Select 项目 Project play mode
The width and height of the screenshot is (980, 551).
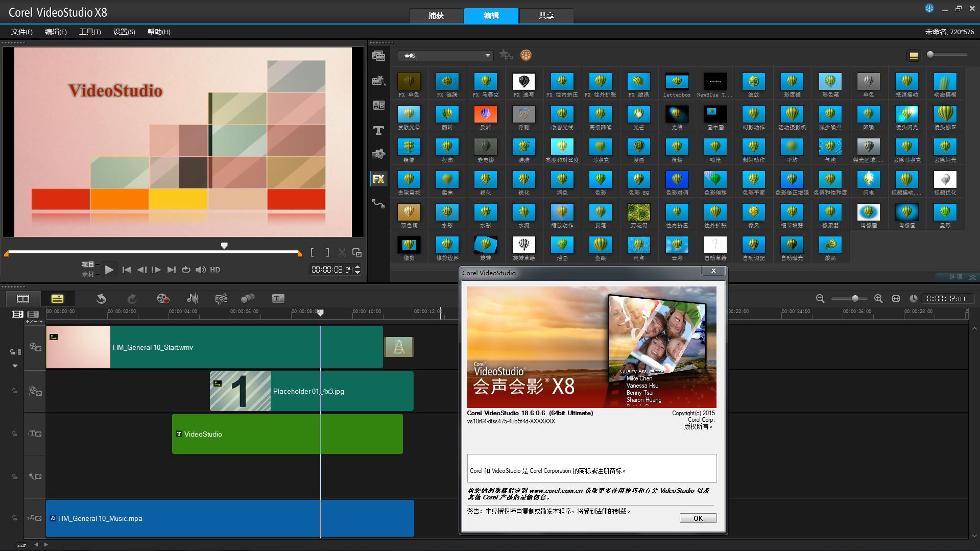pos(88,265)
